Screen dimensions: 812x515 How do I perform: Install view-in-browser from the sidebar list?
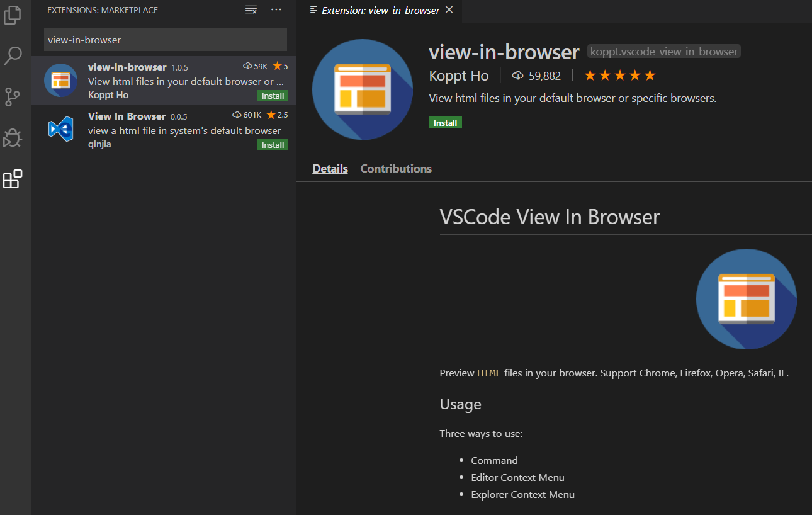click(x=273, y=96)
